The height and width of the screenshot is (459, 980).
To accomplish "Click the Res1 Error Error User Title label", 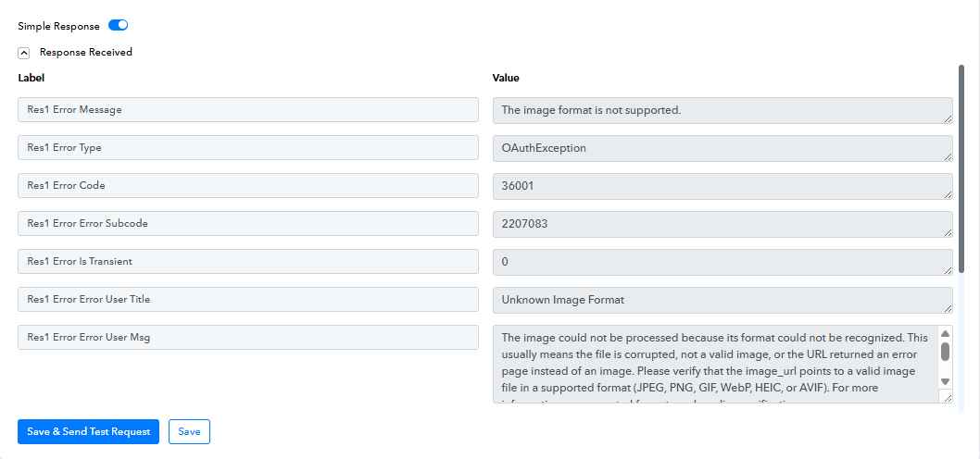I will pos(247,300).
